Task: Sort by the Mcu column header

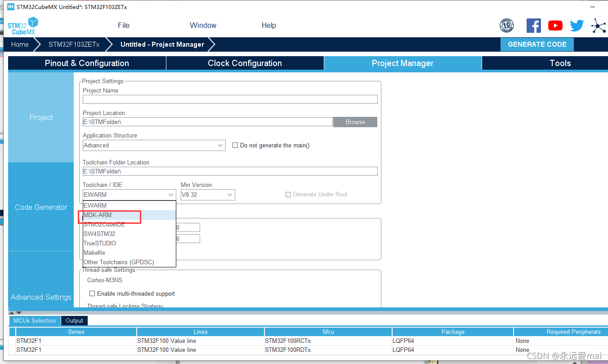Action: pos(328,332)
